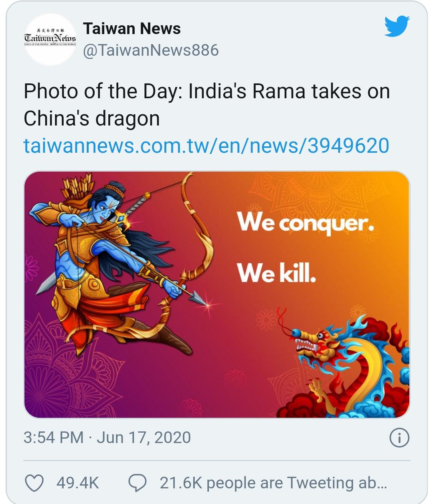433x504 pixels.
Task: Like the tweet with the heart icon
Action: click(34, 483)
